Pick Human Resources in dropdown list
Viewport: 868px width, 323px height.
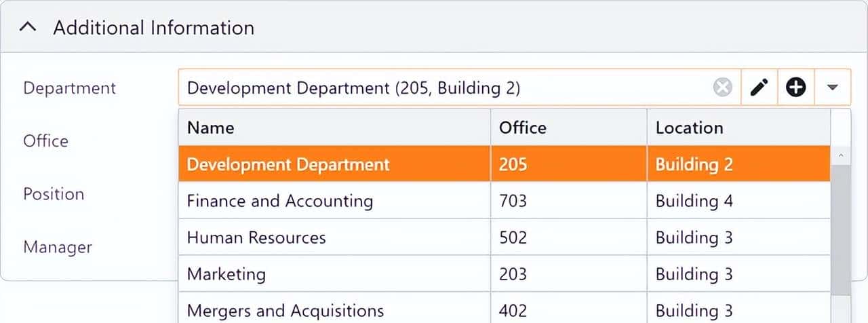pyautogui.click(x=256, y=237)
